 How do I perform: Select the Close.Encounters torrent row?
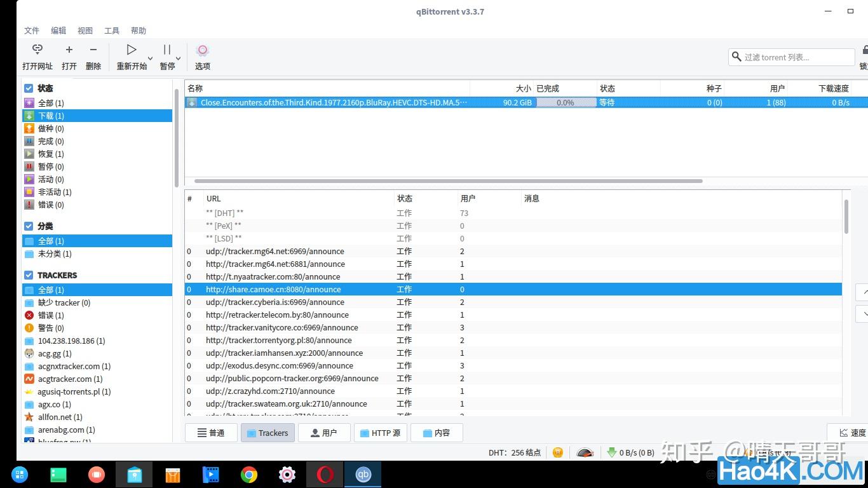point(526,102)
